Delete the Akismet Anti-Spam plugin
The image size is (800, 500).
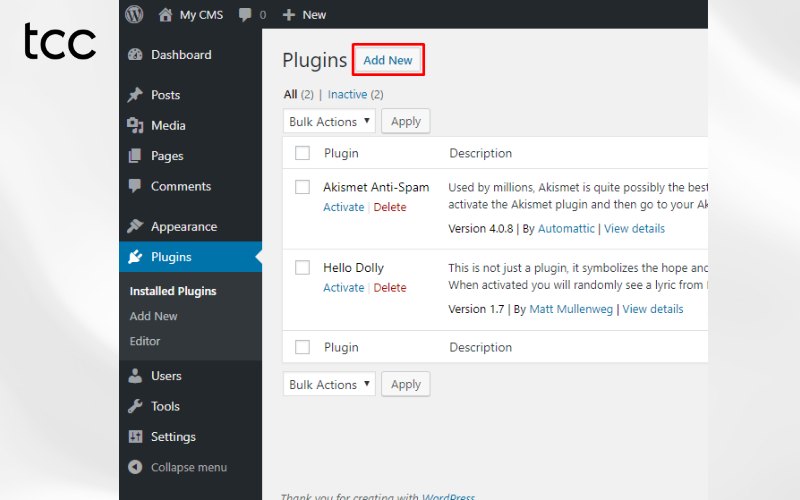(390, 207)
